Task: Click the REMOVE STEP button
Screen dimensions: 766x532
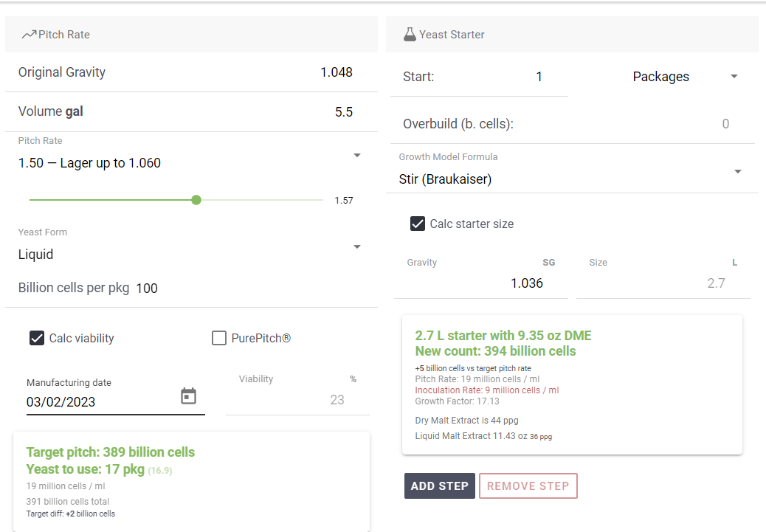Action: [528, 486]
